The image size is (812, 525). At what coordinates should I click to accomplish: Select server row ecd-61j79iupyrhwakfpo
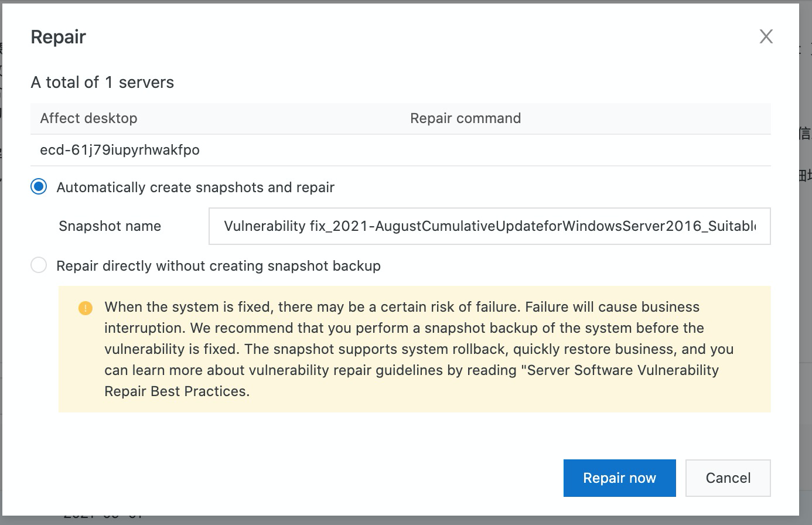pyautogui.click(x=120, y=150)
